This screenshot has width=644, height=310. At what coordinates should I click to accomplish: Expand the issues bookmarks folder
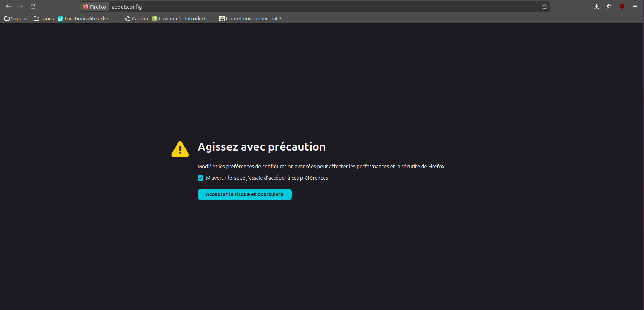pos(44,19)
